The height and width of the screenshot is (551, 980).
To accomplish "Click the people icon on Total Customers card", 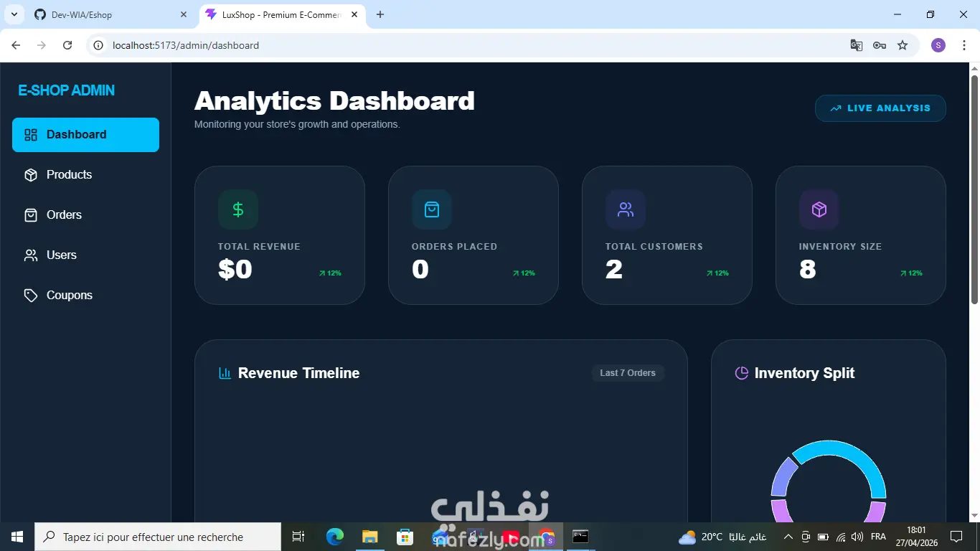I will coord(626,209).
